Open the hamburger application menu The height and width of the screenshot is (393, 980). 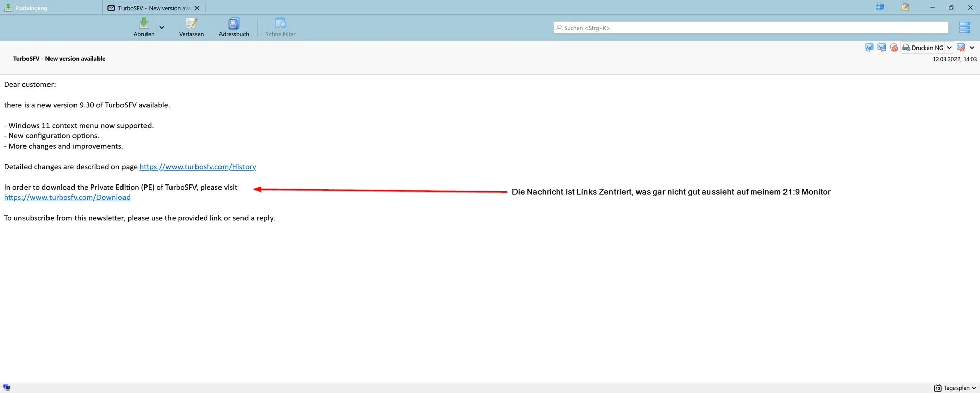(x=964, y=28)
